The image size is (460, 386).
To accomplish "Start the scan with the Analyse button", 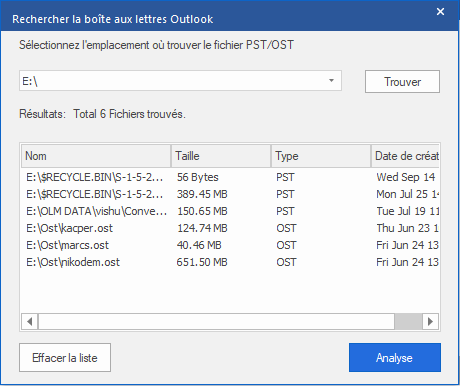I will click(395, 358).
